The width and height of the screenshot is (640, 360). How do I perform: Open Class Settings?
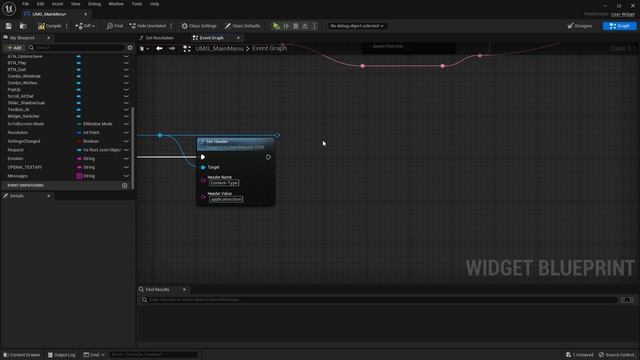tap(199, 26)
